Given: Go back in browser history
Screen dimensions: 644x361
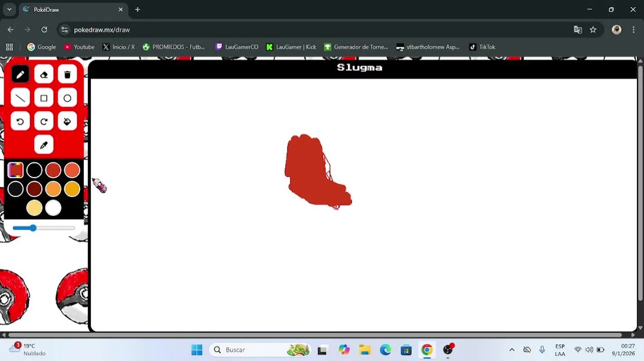Looking at the screenshot, I should click(11, 30).
